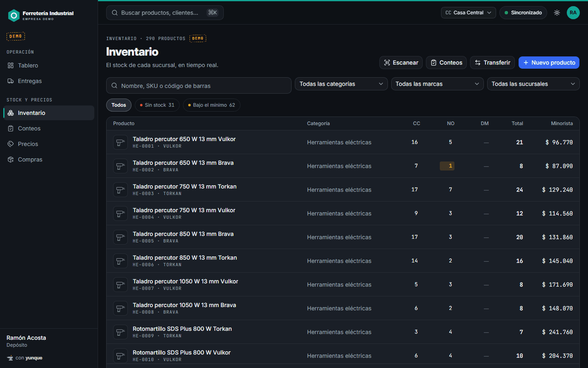Click the Minorista column header
This screenshot has width=588, height=368.
562,123
